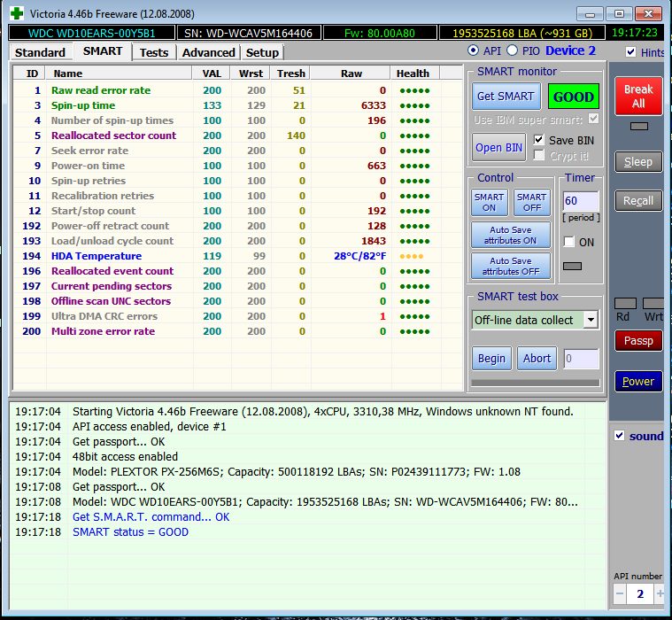The width and height of the screenshot is (672, 620).
Task: Click the Raw column header
Action: point(351,74)
